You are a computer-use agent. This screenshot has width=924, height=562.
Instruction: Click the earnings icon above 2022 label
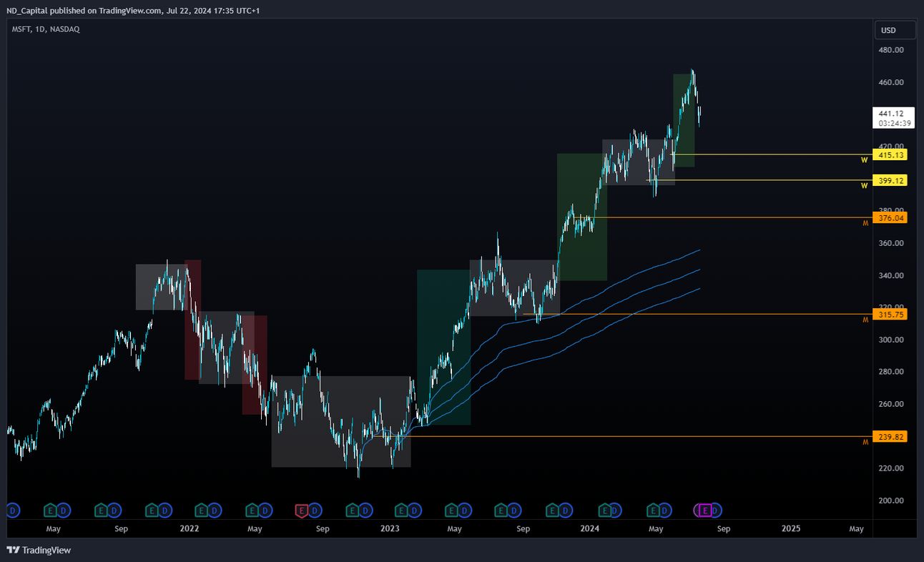pos(202,510)
